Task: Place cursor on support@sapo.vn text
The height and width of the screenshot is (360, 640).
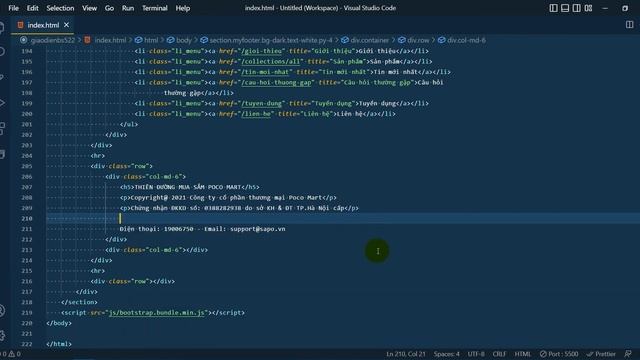Action: point(258,229)
